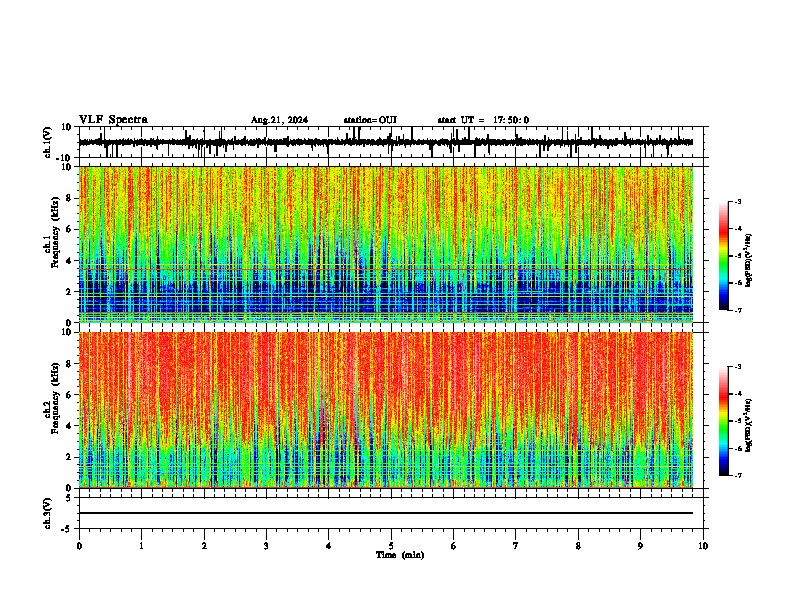Image resolution: width=792 pixels, height=612 pixels.
Task: Click the ch.2 color bar units label
Action: [x=749, y=426]
